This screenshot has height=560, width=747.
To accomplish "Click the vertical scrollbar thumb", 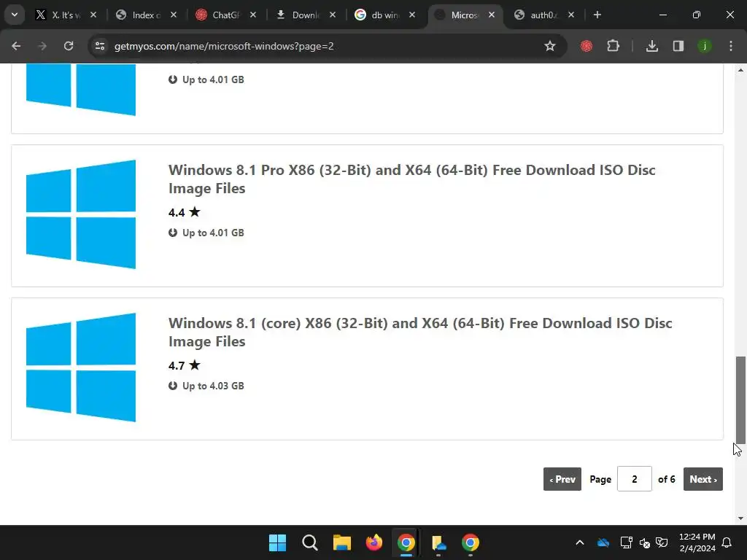I will pyautogui.click(x=740, y=400).
